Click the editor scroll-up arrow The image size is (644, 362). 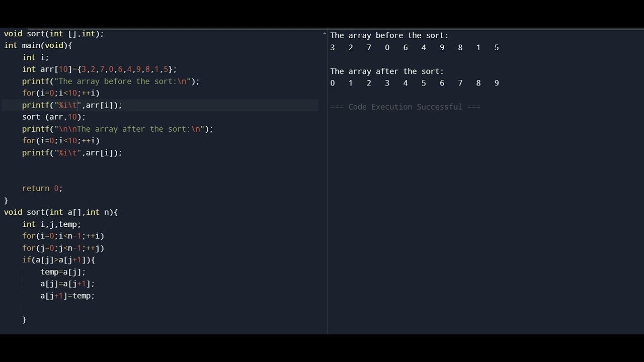coord(325,34)
